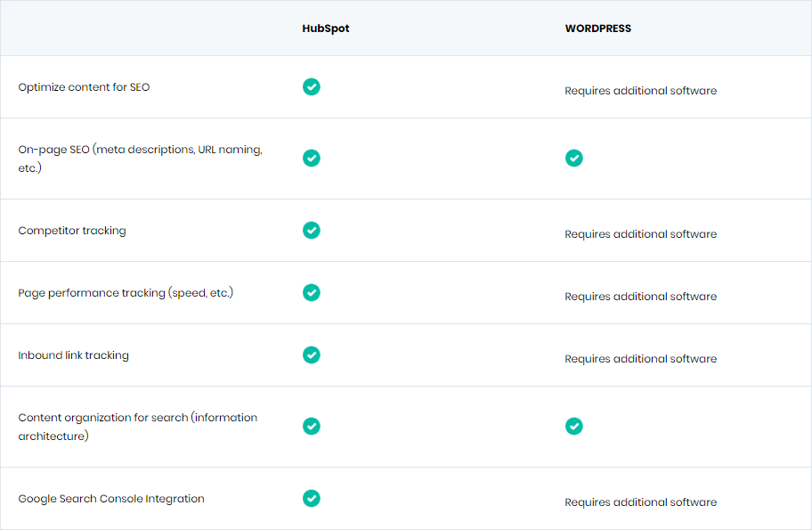Click HubSpot checkmark for Content organization row
Viewport: 812px width, 530px height.
(312, 427)
